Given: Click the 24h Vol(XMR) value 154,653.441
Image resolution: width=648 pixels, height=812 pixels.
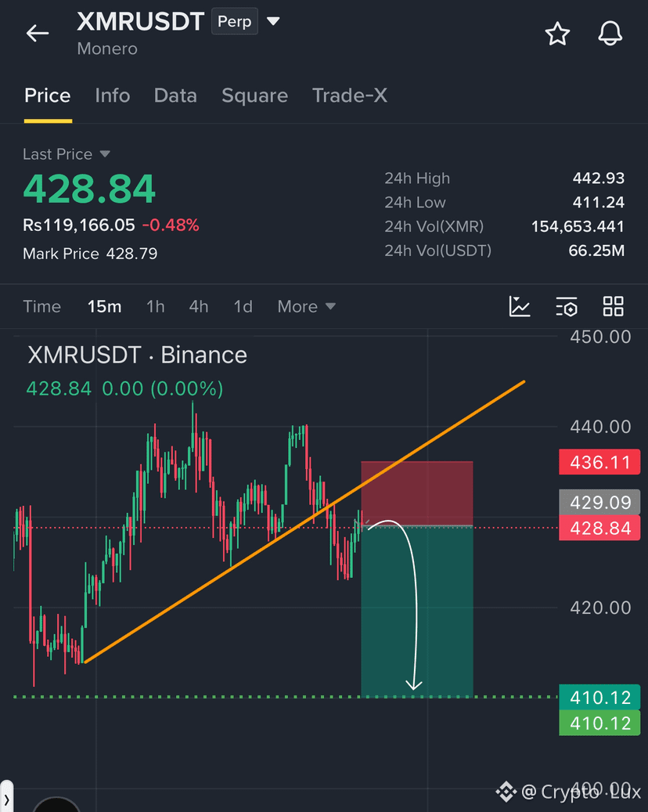Looking at the screenshot, I should click(578, 226).
